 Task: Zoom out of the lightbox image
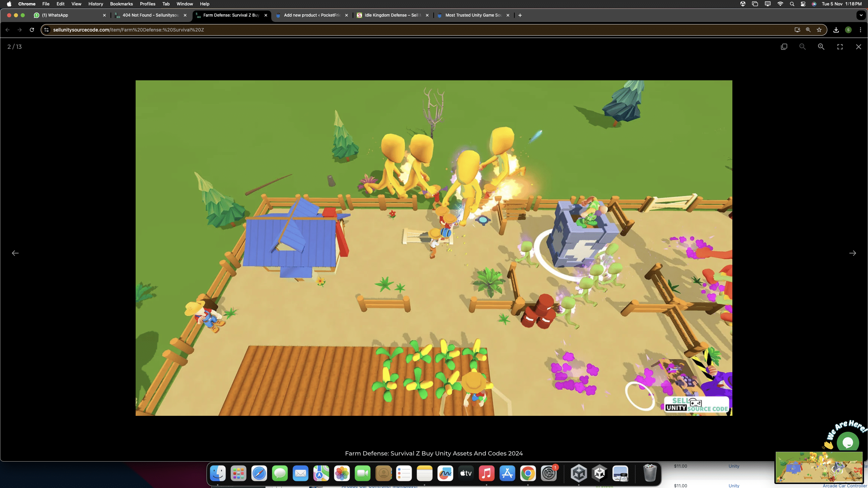click(802, 47)
